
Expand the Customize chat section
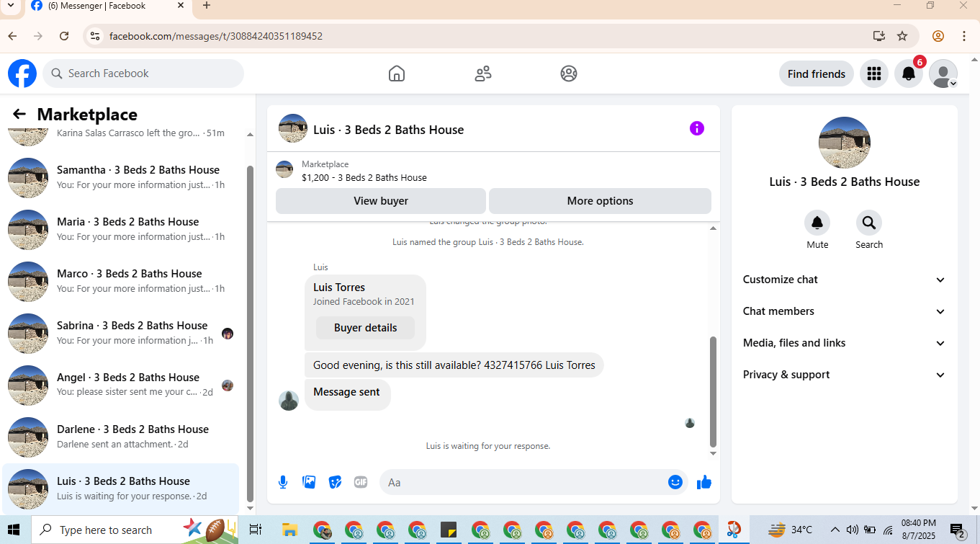(x=844, y=280)
